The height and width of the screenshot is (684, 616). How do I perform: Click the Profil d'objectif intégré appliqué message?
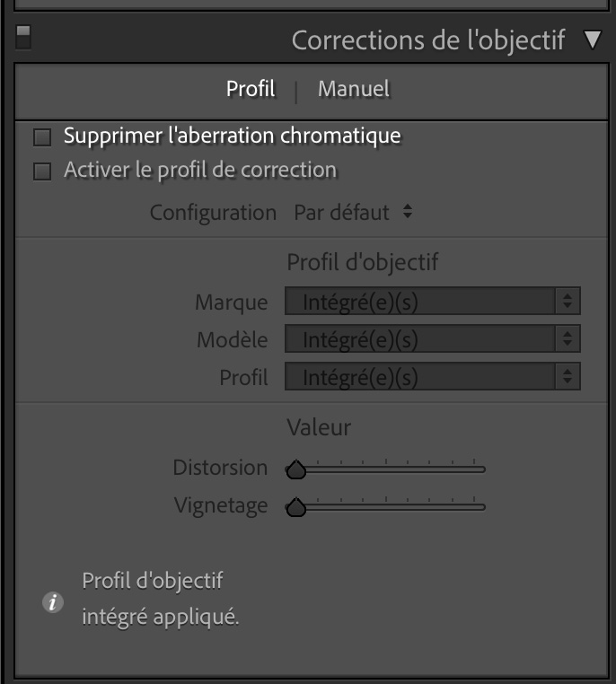(161, 599)
